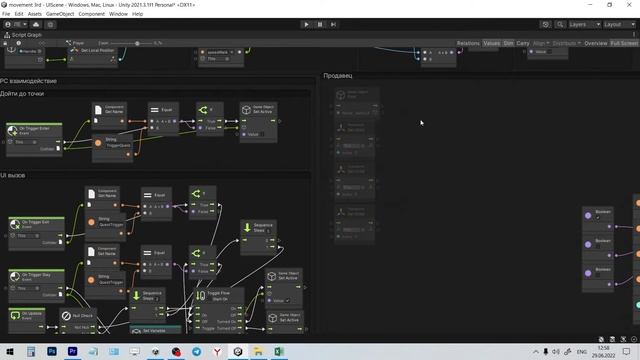Select the On Update event node icon

[15, 315]
